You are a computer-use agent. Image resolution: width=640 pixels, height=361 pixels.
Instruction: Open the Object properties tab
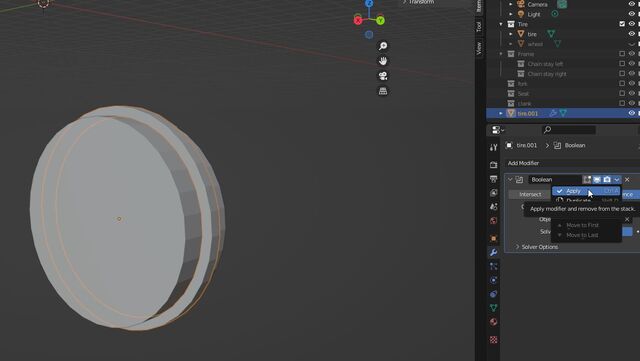coord(493,238)
